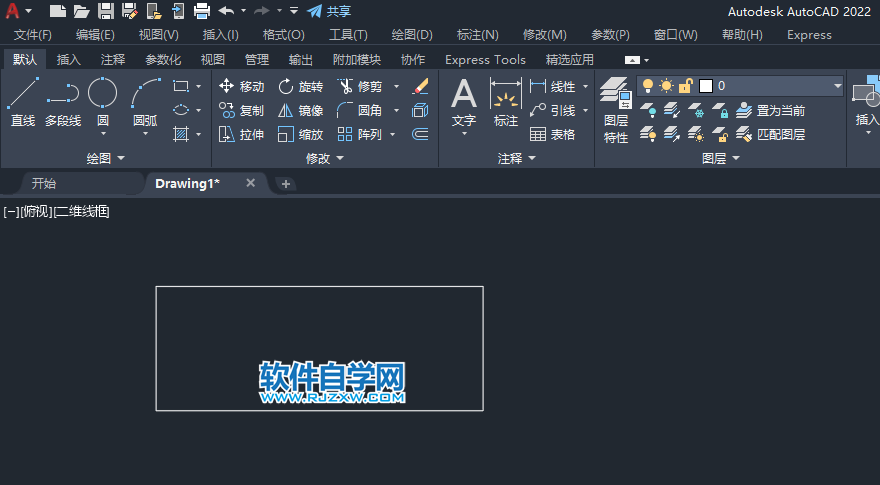Select the Polyline (多段线) tool
Viewport: 880px width, 485px height.
(x=63, y=102)
